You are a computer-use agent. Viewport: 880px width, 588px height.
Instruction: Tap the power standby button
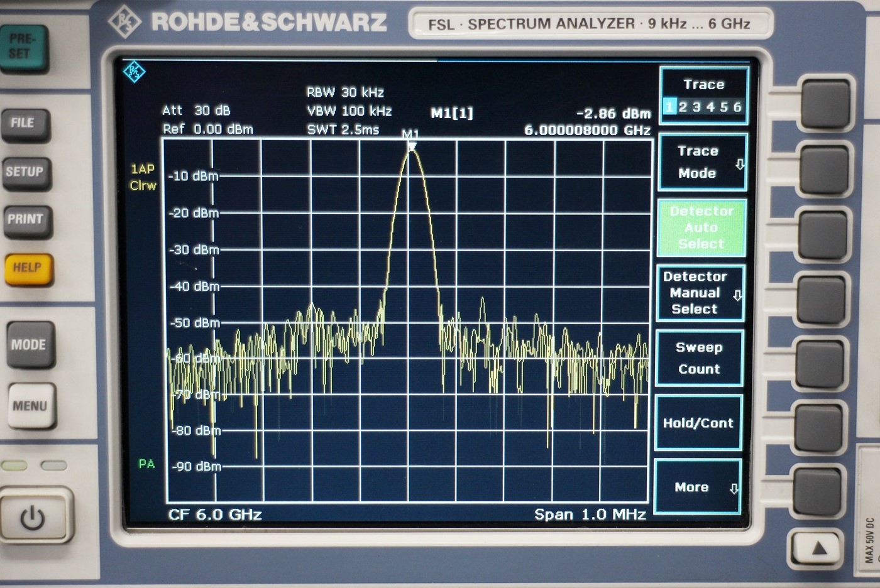pos(34,518)
